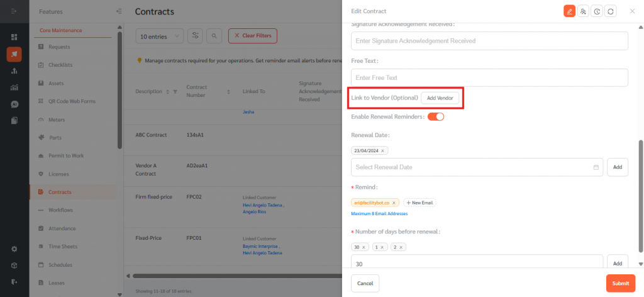644x297 pixels.
Task: Remove the 23/04/2024 renewal date tag
Action: [384, 150]
